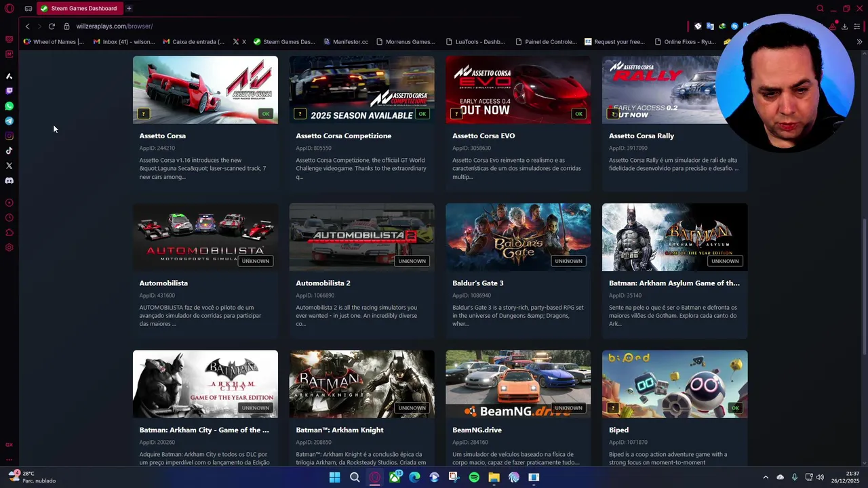Open the downloads icon in toolbar
The image size is (868, 488).
coord(844,26)
